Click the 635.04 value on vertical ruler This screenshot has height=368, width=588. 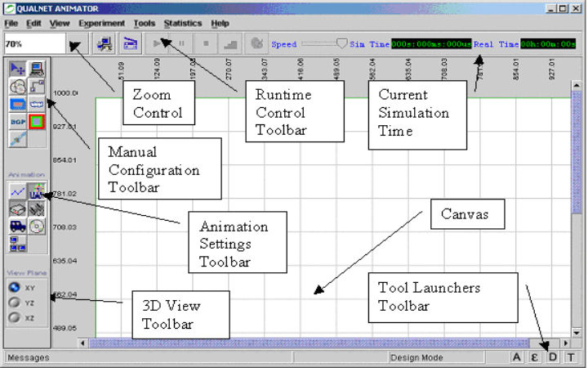tap(65, 260)
